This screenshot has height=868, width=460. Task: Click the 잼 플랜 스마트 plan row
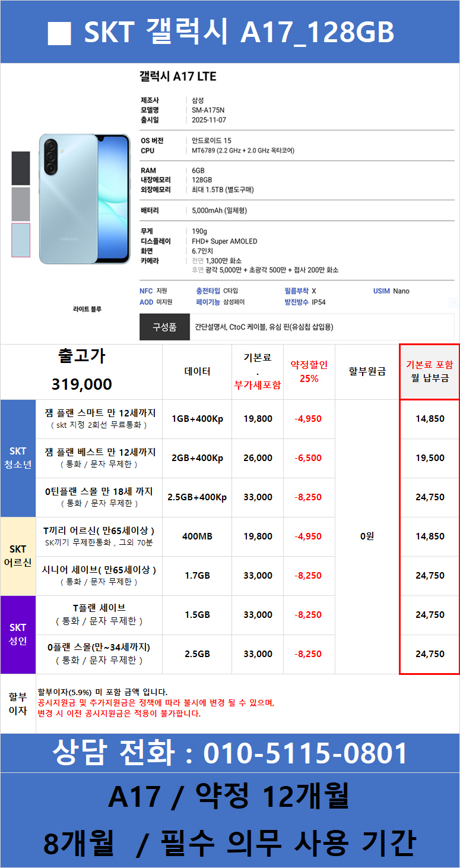point(99,418)
